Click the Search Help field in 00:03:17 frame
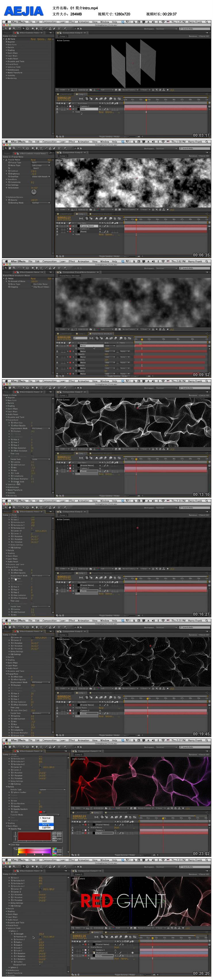The height and width of the screenshot is (980, 213). coord(194,28)
